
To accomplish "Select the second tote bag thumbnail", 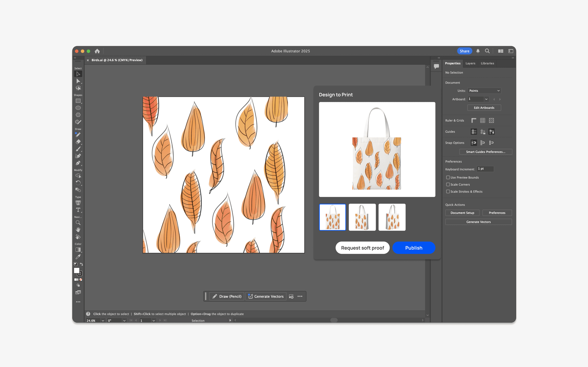I will click(362, 217).
